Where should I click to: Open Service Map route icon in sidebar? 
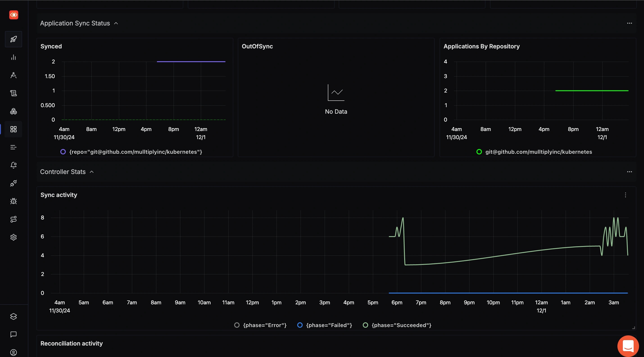coord(14,219)
